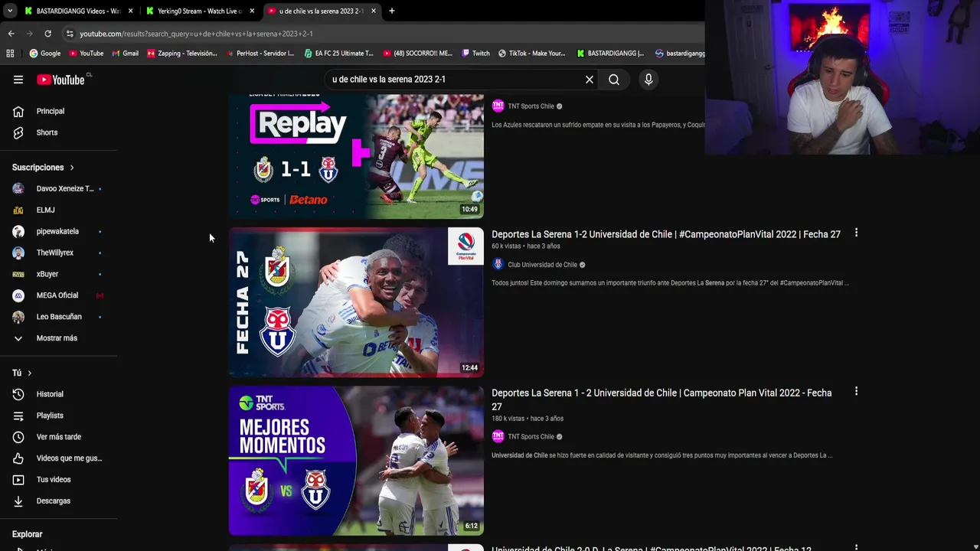Screen dimensions: 980x551
Task: Expand the Suscripciones section
Action: [44, 167]
